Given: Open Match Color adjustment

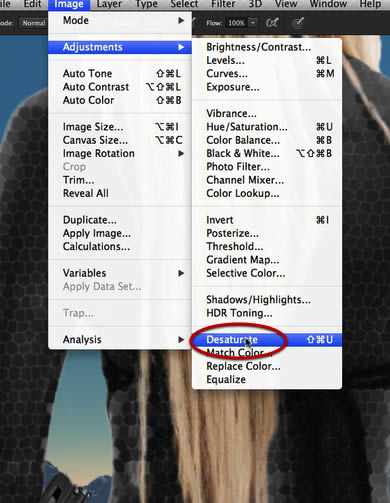Looking at the screenshot, I should coord(267,353).
